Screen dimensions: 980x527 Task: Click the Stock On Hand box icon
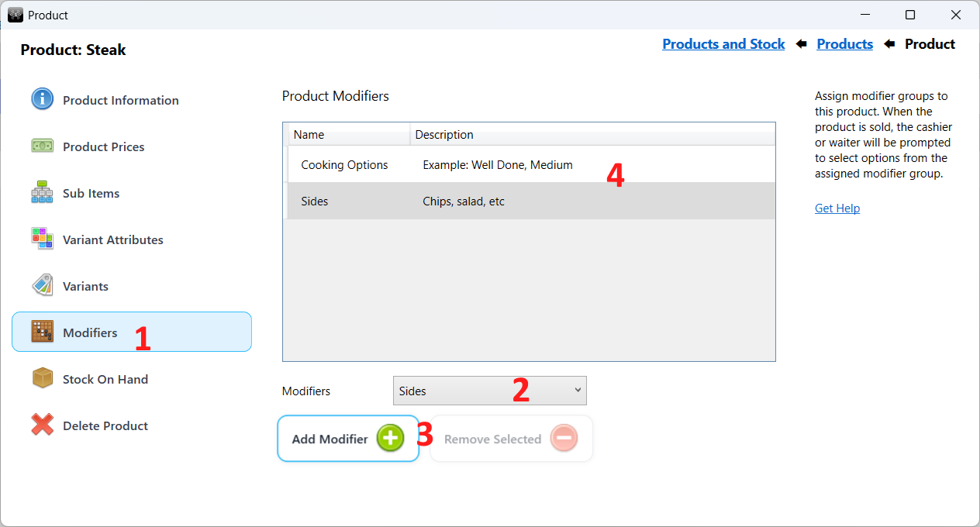tap(42, 378)
